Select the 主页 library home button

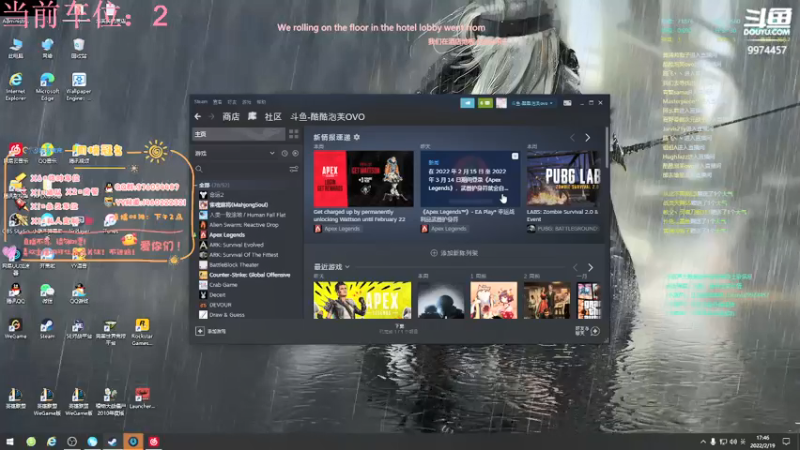point(238,134)
